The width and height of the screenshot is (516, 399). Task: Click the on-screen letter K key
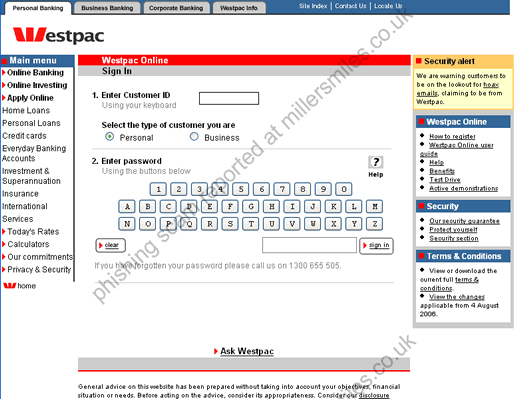pos(333,207)
